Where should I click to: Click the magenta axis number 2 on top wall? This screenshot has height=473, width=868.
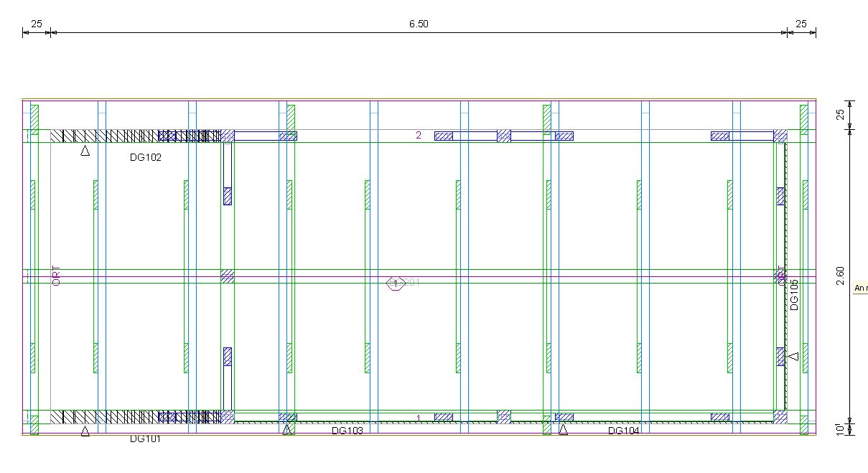(419, 135)
